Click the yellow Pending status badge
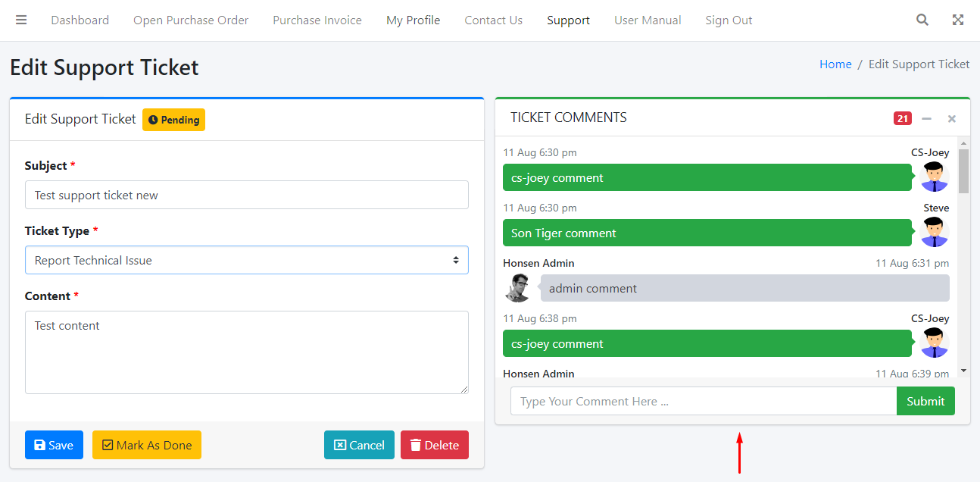The image size is (980, 482). point(173,120)
